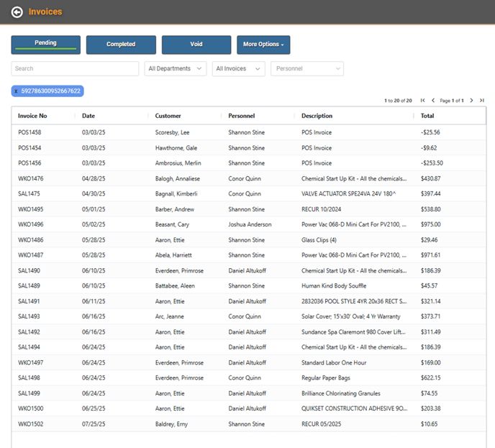Sort by the Total column header
This screenshot has height=448, width=495.
(x=427, y=116)
